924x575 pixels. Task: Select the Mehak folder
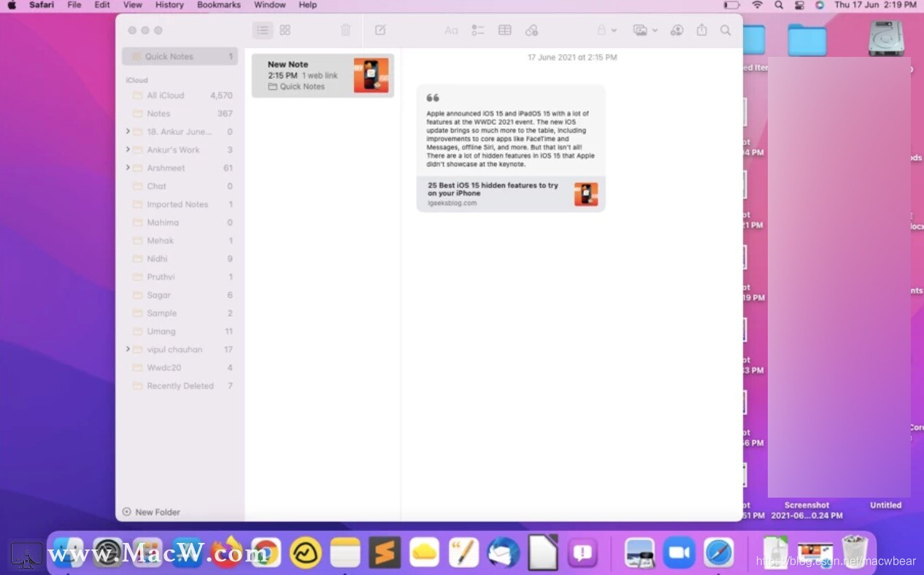(180, 241)
